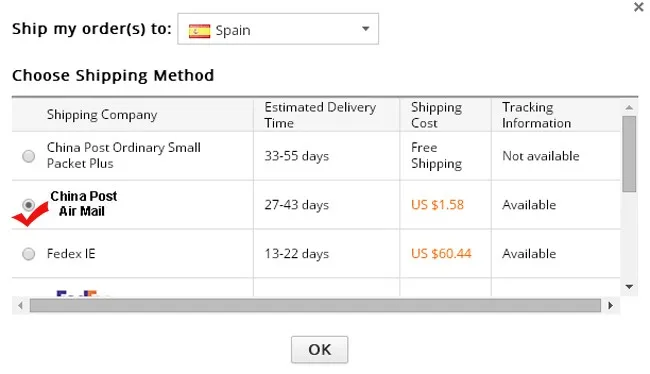650x374 pixels.
Task: Click the Shipping Cost column header
Action: 437,115
